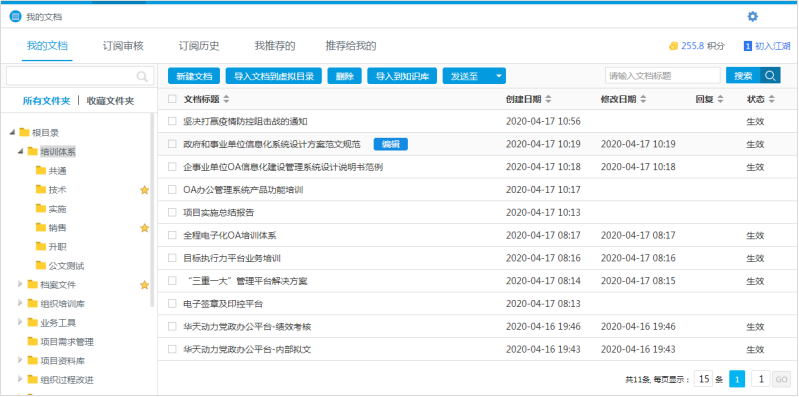Click the folder search magnifier icon
This screenshot has height=397, width=799.
point(142,76)
